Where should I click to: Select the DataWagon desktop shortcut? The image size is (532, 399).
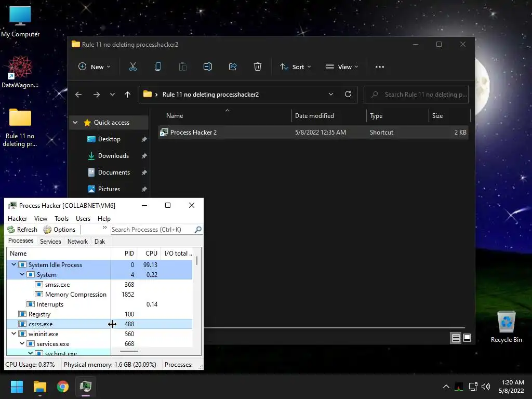[x=20, y=72]
